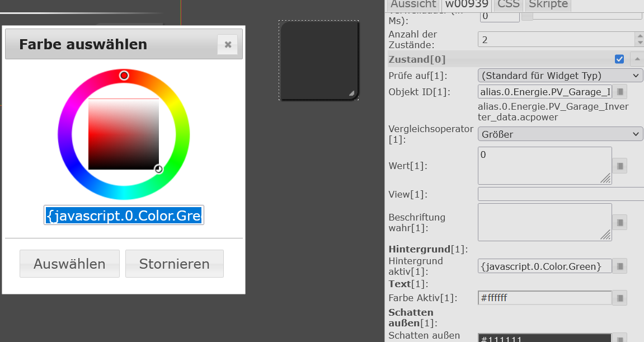The image size is (644, 342).
Task: Switch to the Skripte tab
Action: tap(548, 4)
